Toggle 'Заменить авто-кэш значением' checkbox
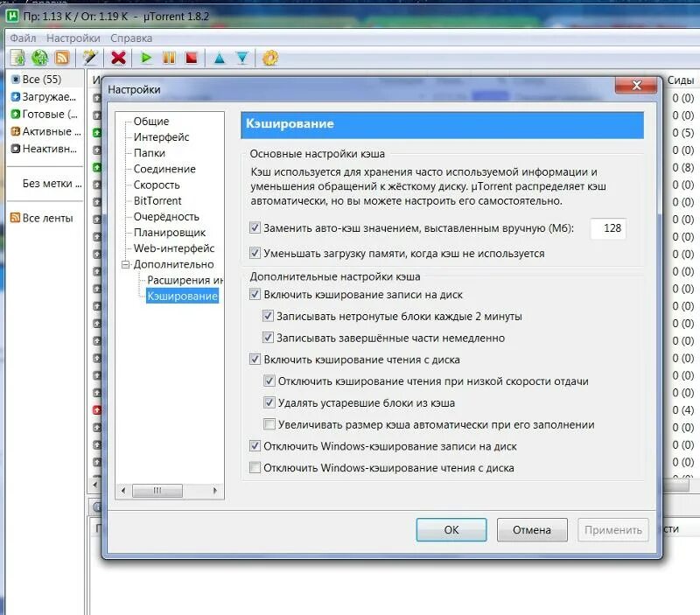Viewport: 700px width, 615px height. (x=255, y=228)
